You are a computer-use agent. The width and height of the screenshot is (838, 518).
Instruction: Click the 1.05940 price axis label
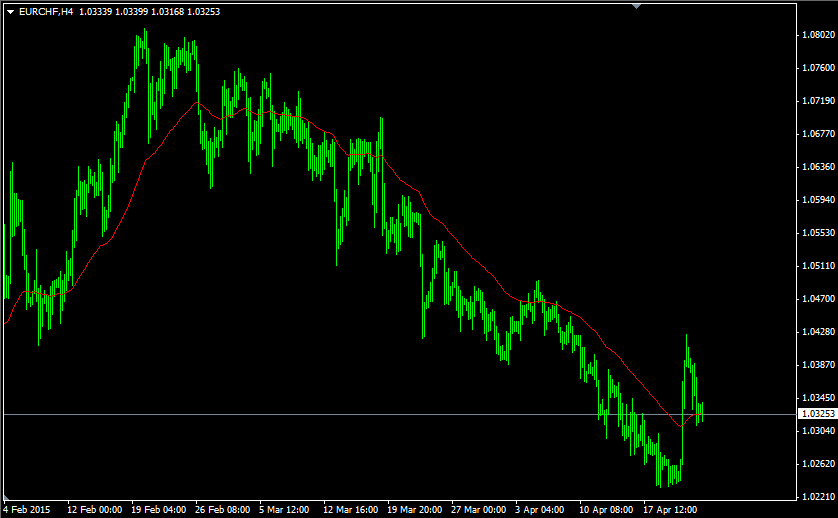(x=818, y=200)
